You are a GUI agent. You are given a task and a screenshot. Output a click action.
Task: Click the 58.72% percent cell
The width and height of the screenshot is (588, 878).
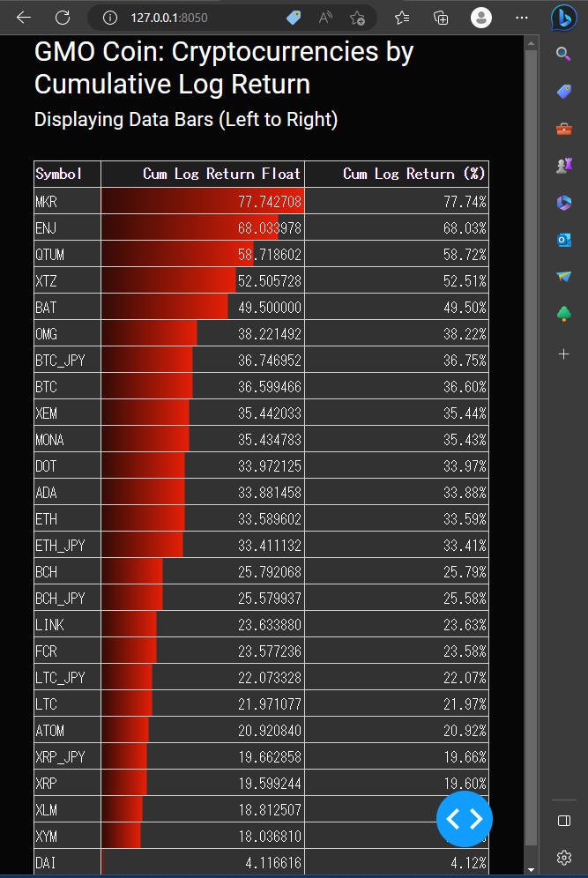397,254
